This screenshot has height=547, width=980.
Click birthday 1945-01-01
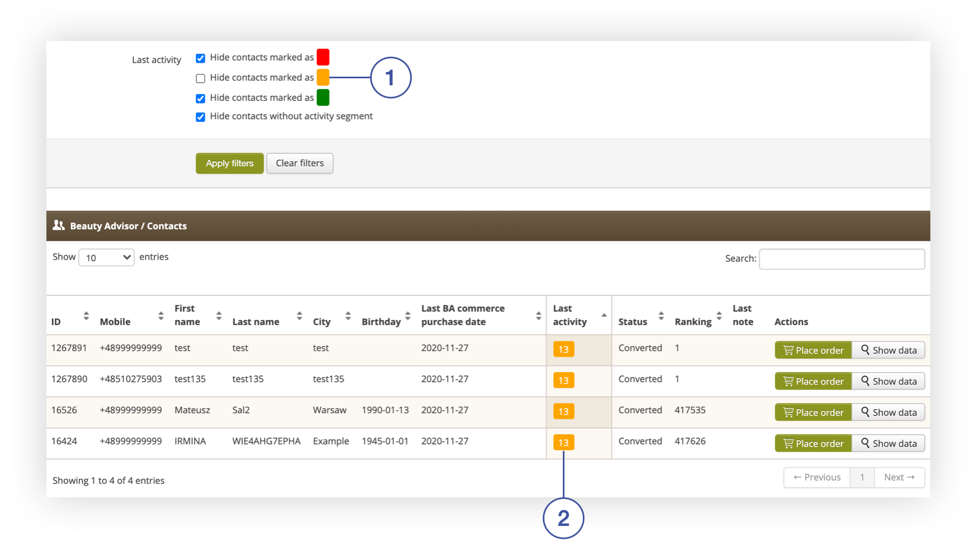tap(385, 441)
